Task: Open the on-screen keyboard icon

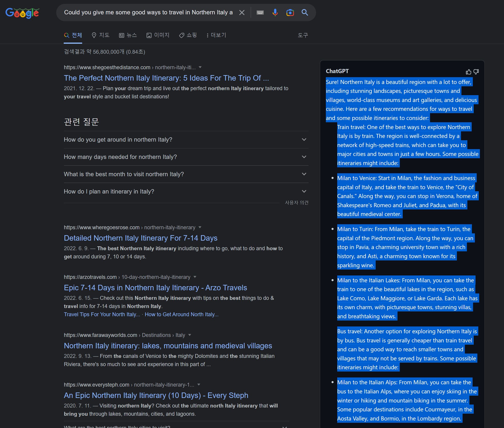Action: (260, 13)
